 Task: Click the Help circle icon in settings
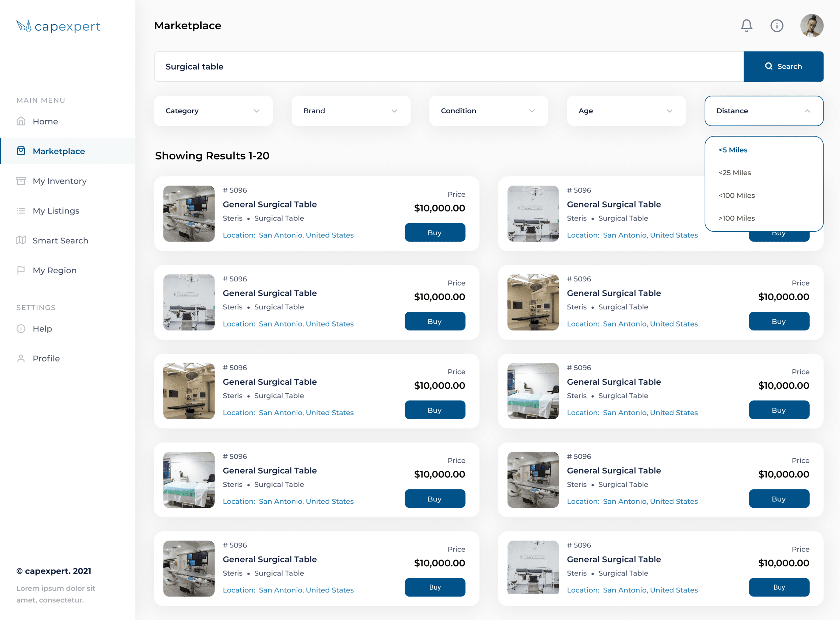[x=21, y=328]
